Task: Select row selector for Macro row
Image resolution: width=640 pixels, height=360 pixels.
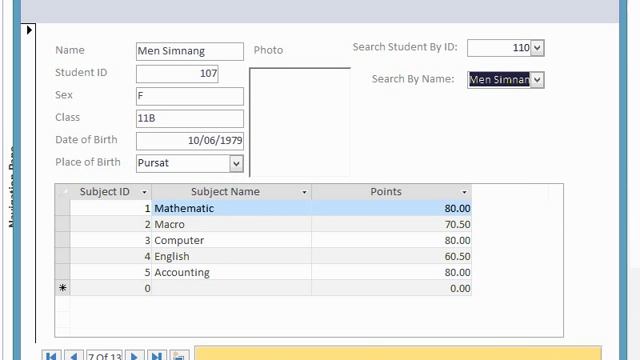Action: (62, 224)
